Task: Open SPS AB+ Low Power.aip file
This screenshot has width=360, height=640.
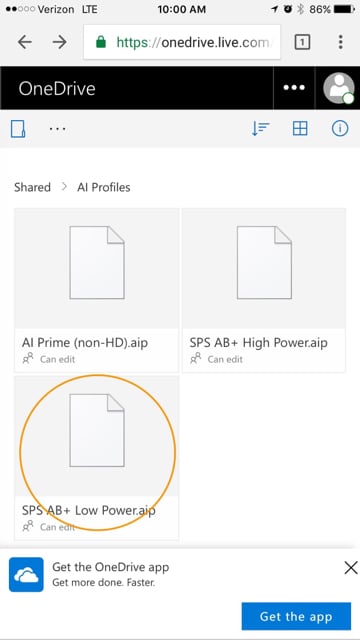Action: (x=96, y=458)
